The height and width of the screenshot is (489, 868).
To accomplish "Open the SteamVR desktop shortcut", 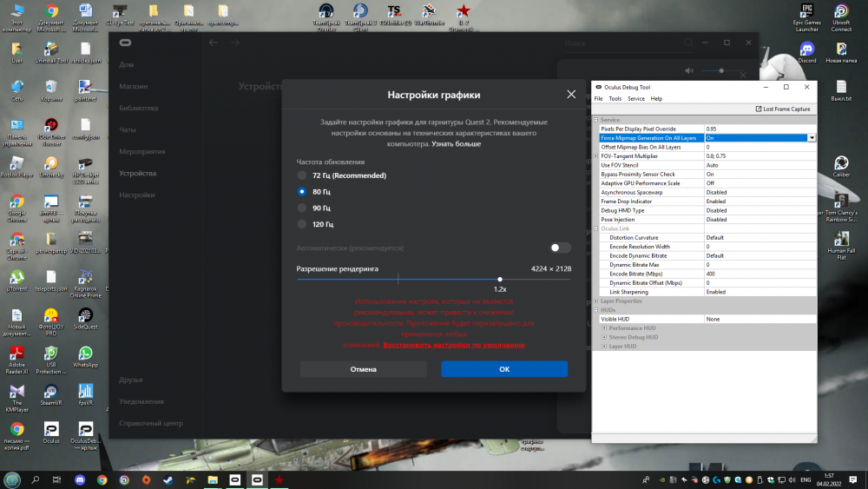I will [50, 393].
